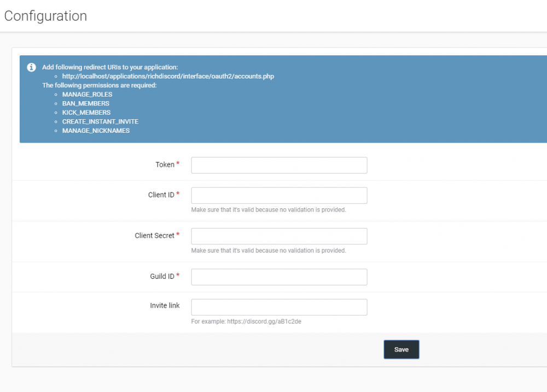Focus the Guild ID text field

[x=279, y=277]
